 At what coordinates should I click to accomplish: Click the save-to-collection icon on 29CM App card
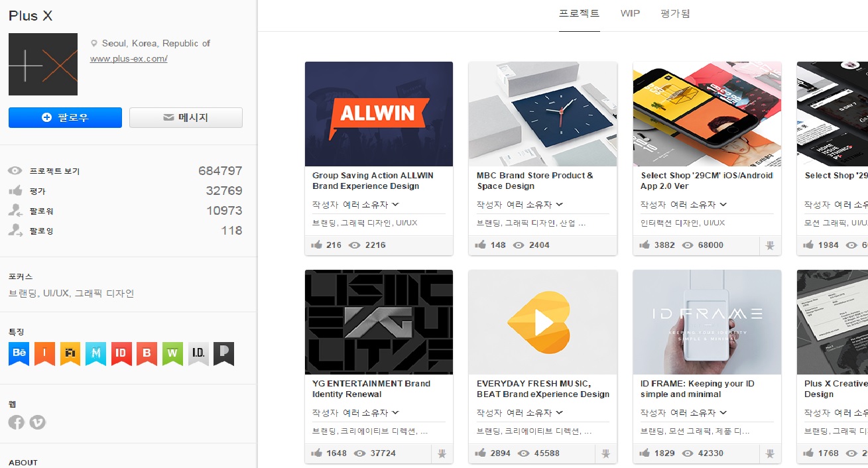coord(770,245)
